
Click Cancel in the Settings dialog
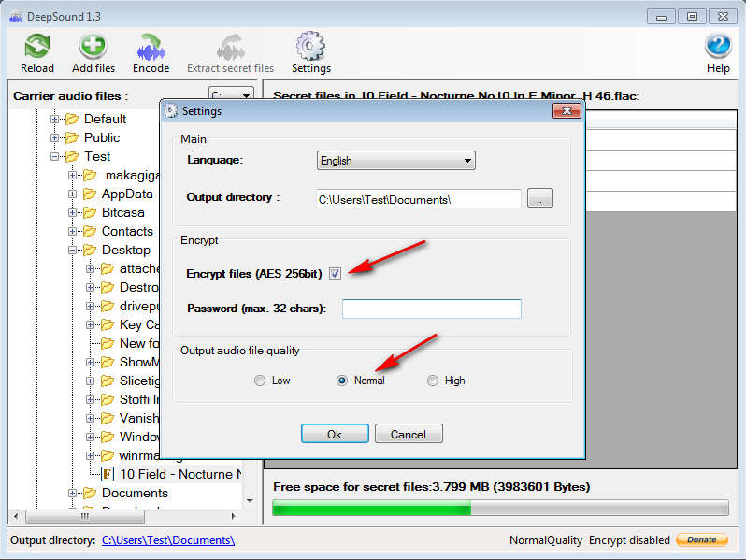tap(409, 434)
